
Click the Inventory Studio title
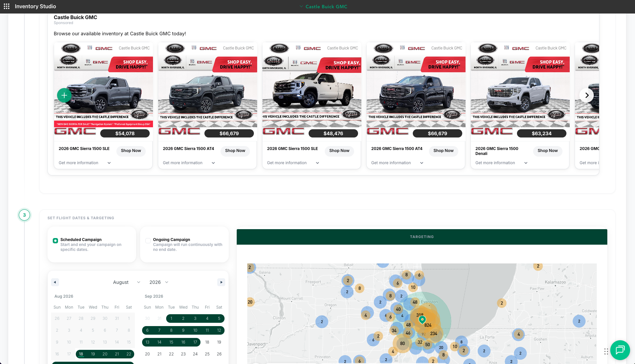pyautogui.click(x=35, y=6)
